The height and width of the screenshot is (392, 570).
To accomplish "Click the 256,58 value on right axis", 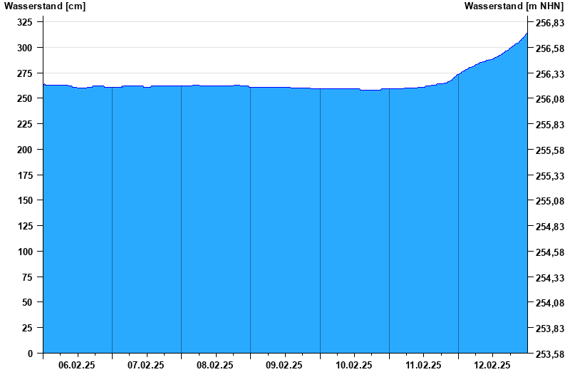I will pyautogui.click(x=550, y=48).
